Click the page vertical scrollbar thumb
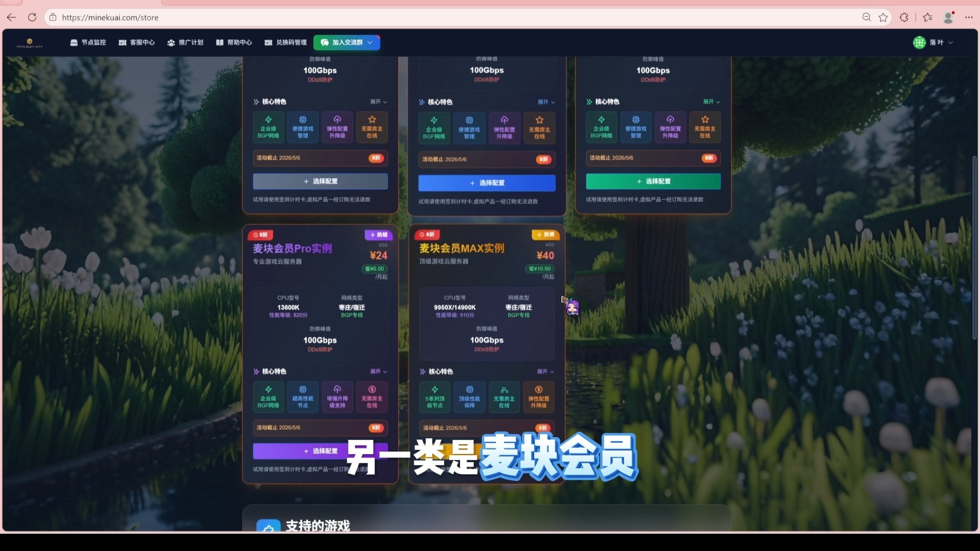This screenshot has height=551, width=980. coord(974,247)
